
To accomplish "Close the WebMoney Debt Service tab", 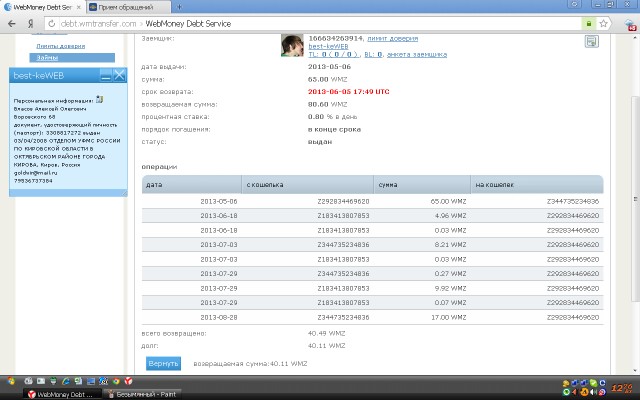I will [78, 7].
